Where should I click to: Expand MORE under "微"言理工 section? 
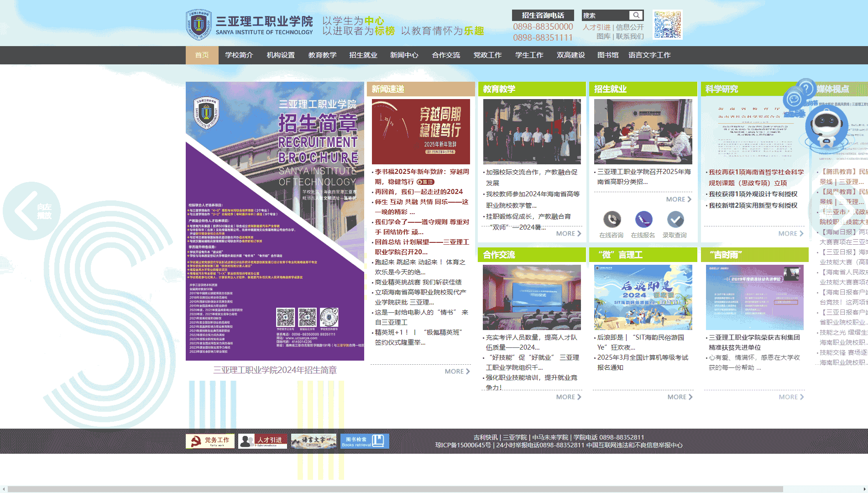[x=680, y=397]
